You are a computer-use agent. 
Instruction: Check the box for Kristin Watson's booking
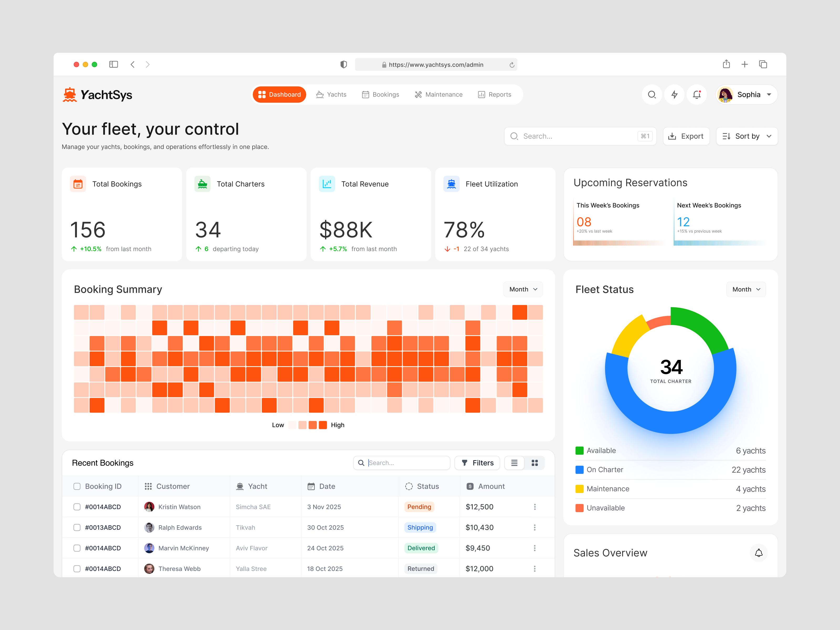point(77,507)
